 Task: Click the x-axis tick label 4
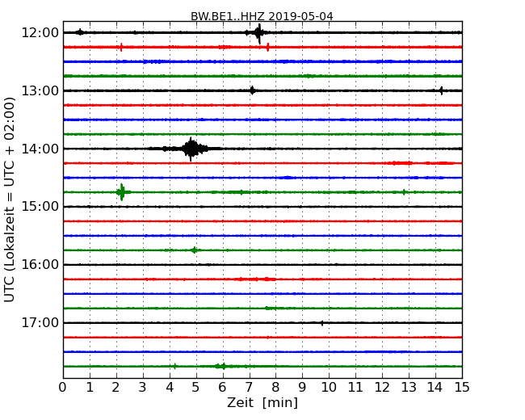point(170,388)
